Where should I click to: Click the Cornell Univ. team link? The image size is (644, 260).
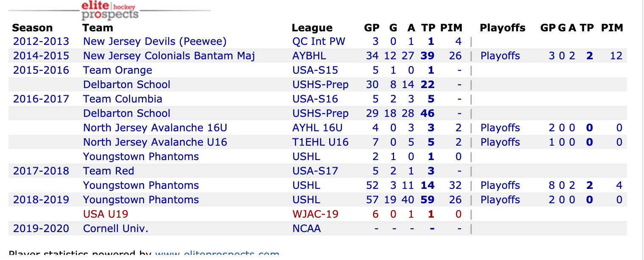coord(116,229)
